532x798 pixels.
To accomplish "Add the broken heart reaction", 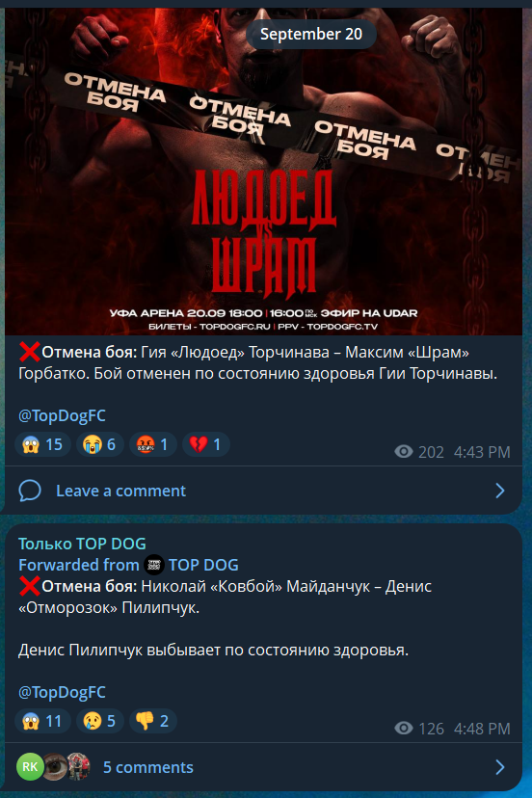I will 205,444.
